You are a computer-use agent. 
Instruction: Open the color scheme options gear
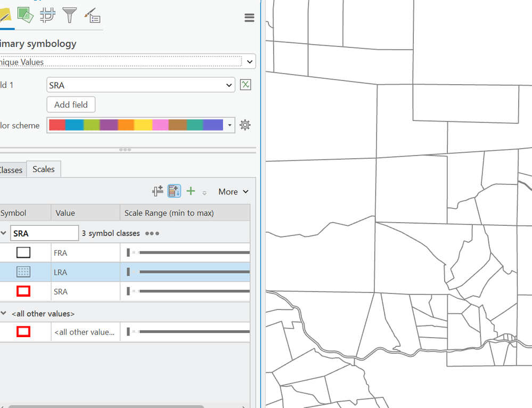(245, 125)
